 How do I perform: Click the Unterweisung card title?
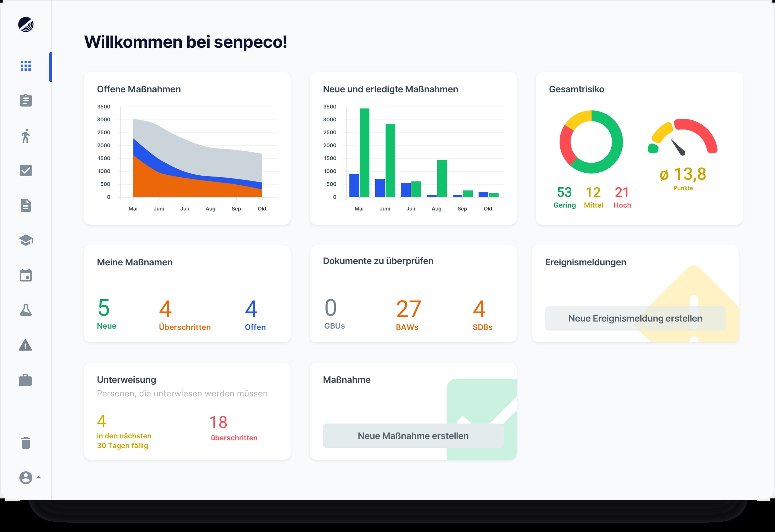(126, 380)
